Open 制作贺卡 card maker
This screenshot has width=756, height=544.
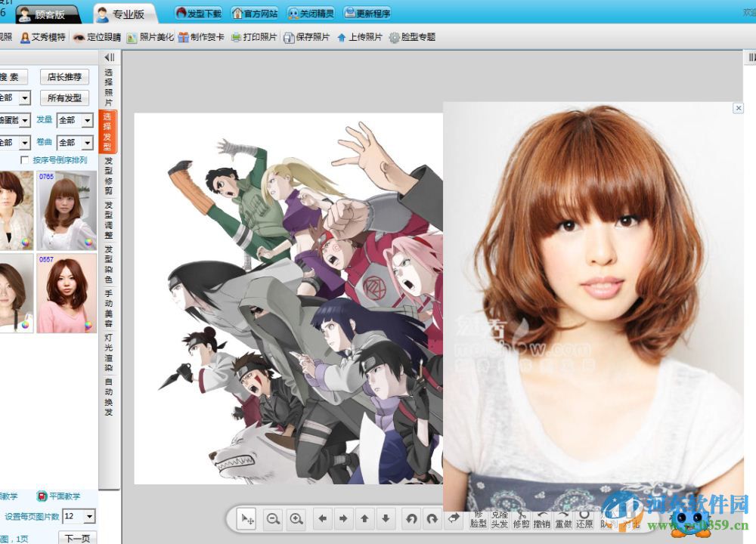pyautogui.click(x=201, y=37)
